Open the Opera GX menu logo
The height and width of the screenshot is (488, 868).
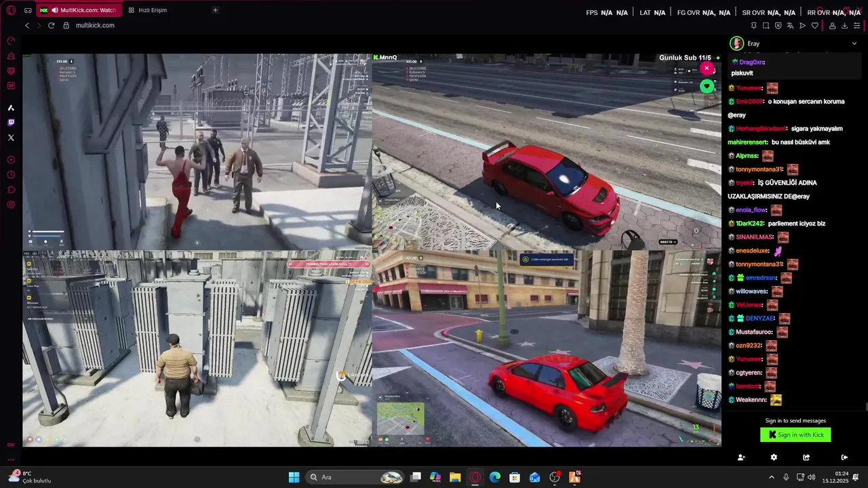pyautogui.click(x=11, y=10)
